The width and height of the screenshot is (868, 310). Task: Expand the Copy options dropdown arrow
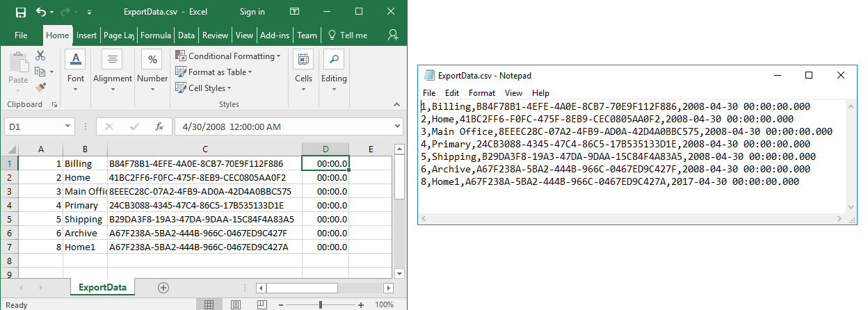[51, 72]
